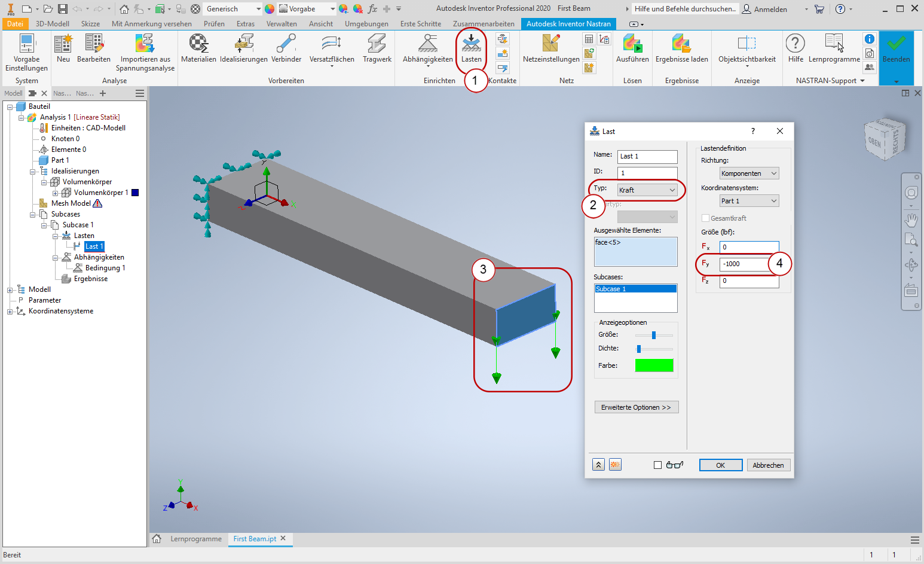Screen dimensions: 924x564
Task: Click the Abhängigkeiten ribbon icon
Action: click(428, 43)
